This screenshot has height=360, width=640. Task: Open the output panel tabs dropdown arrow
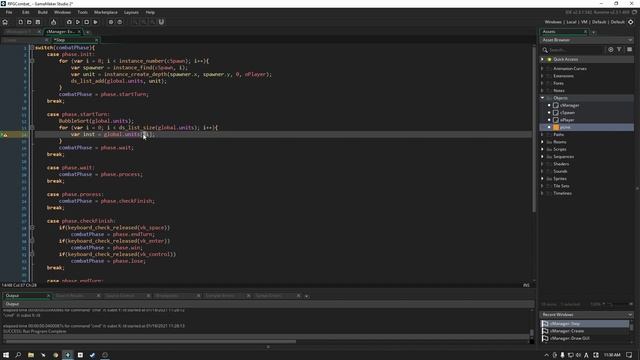tap(307, 296)
